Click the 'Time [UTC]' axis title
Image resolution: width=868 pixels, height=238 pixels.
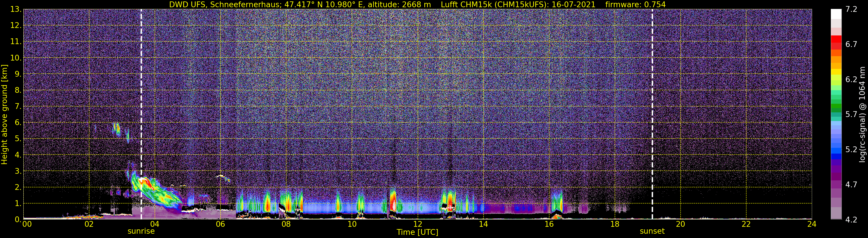coord(417,232)
